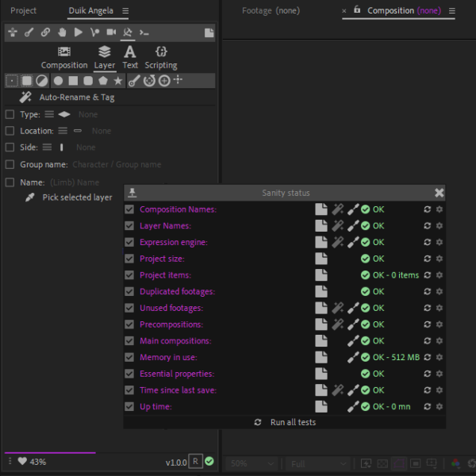Viewport: 476px width, 476px height.
Task: Click Run all tests button
Action: (x=285, y=422)
